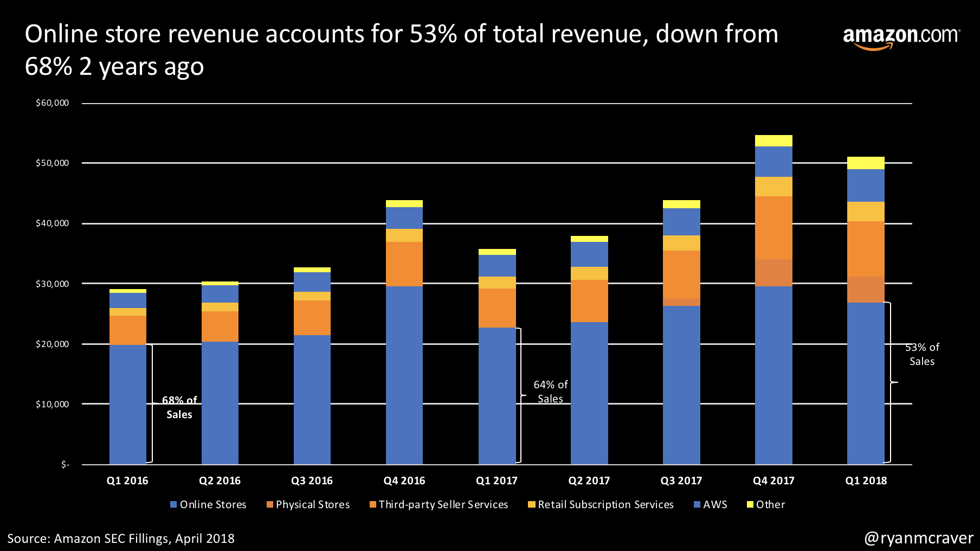The width and height of the screenshot is (980, 551).
Task: Click the '53% of Sales' annotation
Action: [x=922, y=354]
